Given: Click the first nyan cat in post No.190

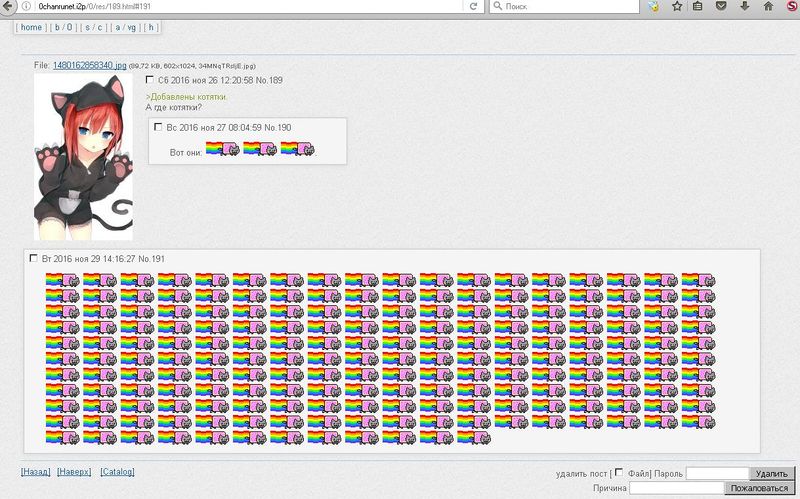Looking at the screenshot, I should 222,148.
